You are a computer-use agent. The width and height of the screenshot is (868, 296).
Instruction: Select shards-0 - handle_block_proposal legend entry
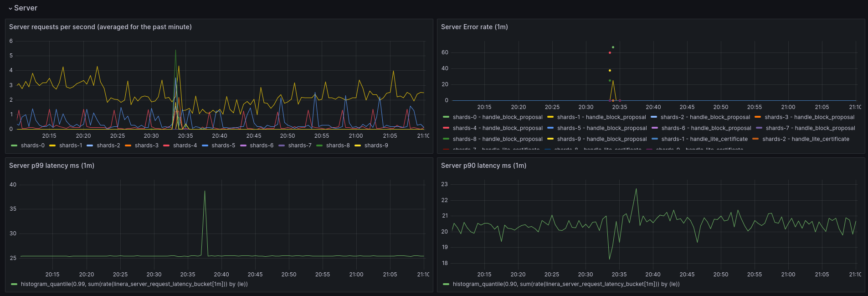(498, 117)
